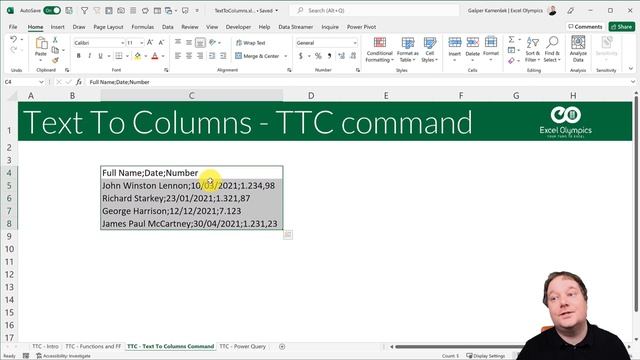Toggle Align Right
The height and width of the screenshot is (360, 640).
200,56
